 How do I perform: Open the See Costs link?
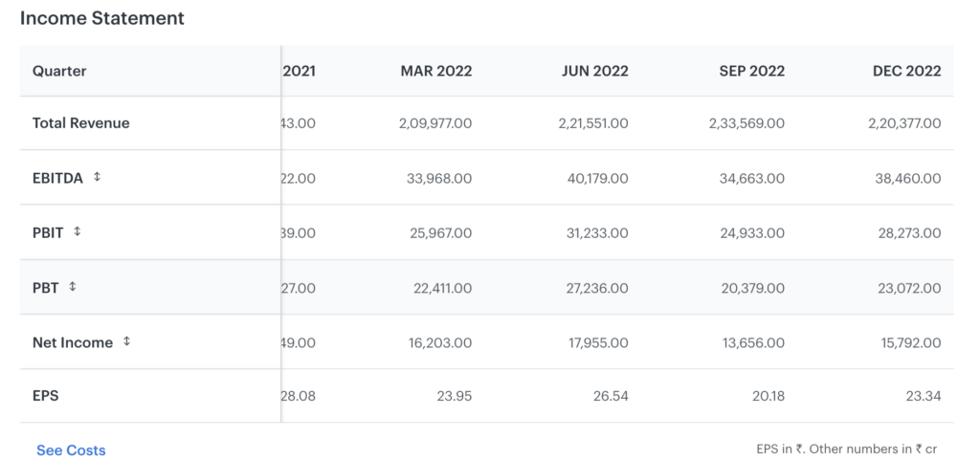tap(71, 449)
